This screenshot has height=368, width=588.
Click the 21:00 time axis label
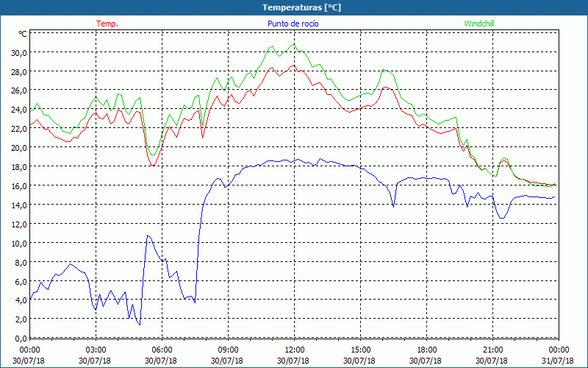click(492, 350)
